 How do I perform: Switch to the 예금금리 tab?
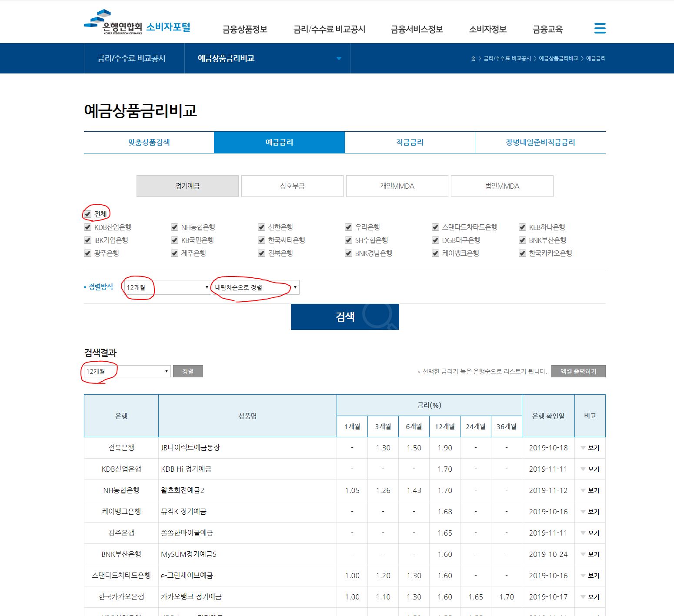point(279,142)
